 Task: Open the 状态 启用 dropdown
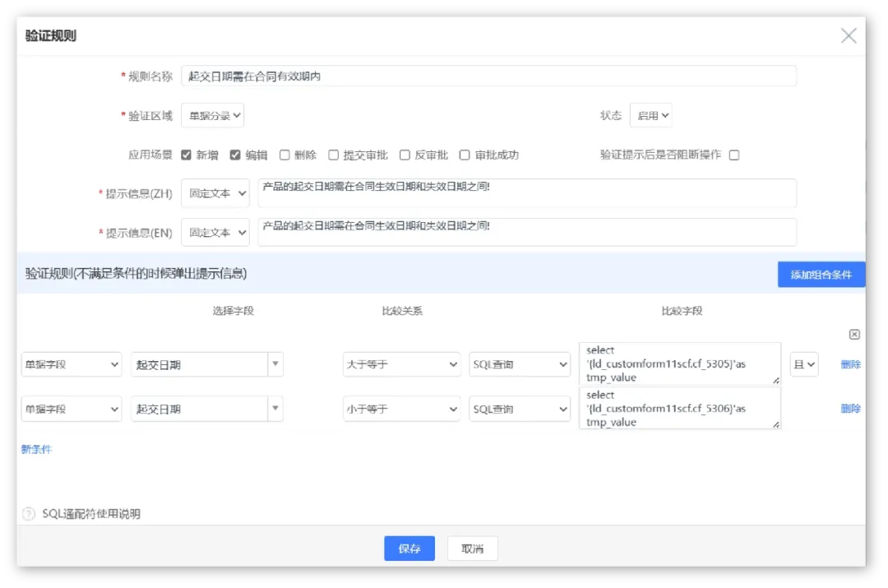coord(650,116)
